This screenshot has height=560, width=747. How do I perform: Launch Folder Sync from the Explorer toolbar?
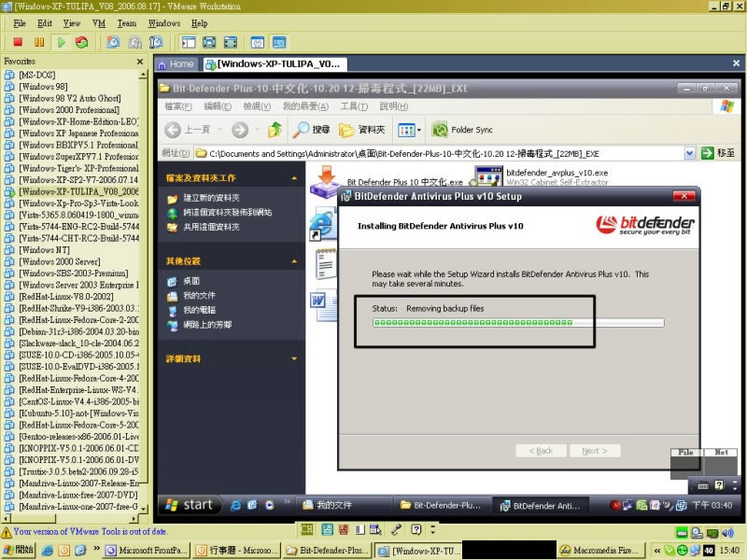tap(461, 130)
